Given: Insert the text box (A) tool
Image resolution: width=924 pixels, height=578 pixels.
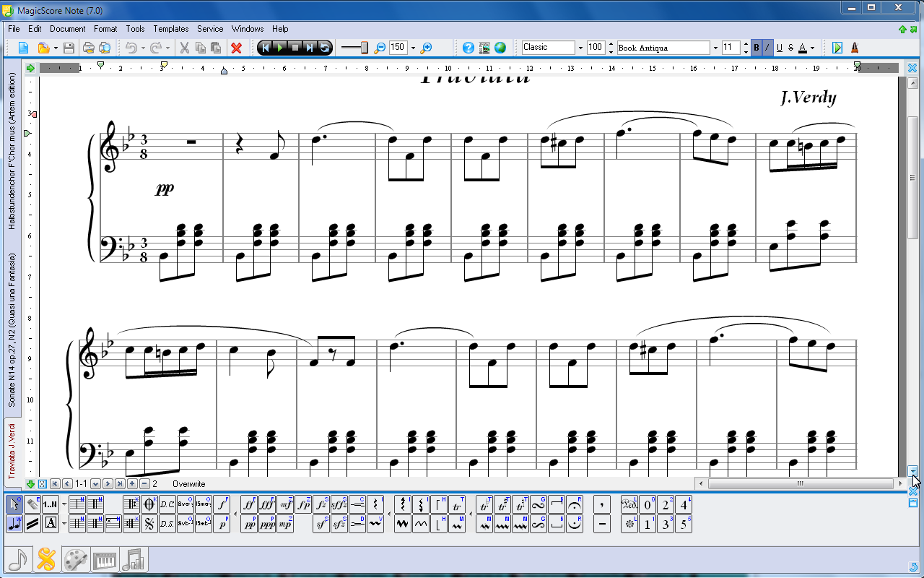Looking at the screenshot, I should point(51,524).
